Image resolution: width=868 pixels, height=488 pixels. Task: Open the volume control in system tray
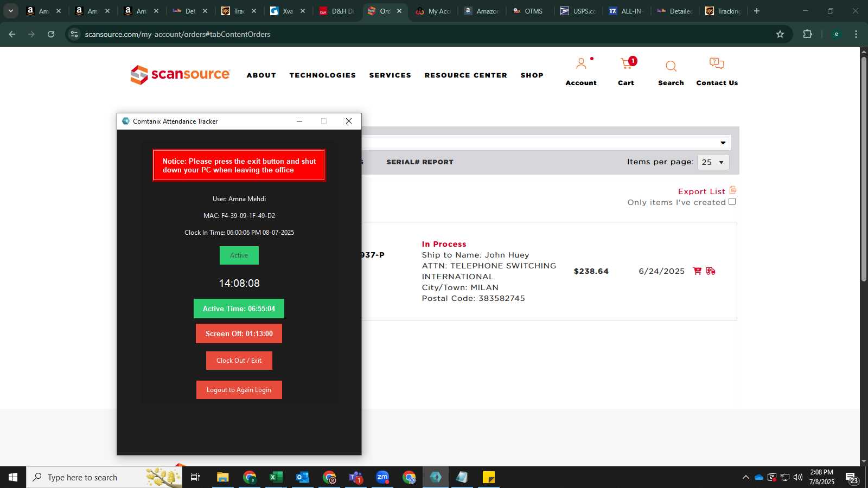tap(798, 477)
